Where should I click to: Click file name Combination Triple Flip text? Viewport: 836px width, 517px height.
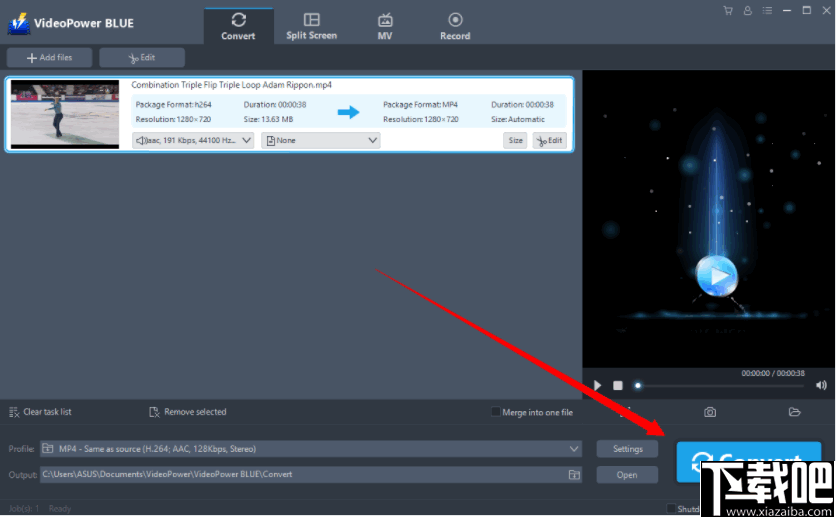pos(231,85)
